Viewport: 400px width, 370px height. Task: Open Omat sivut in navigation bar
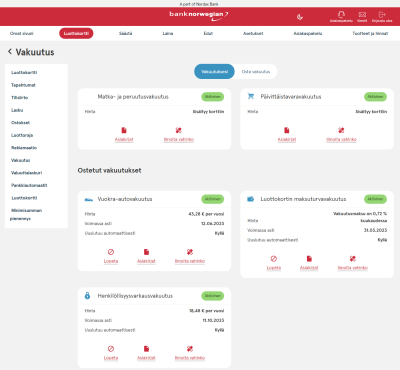pyautogui.click(x=22, y=33)
